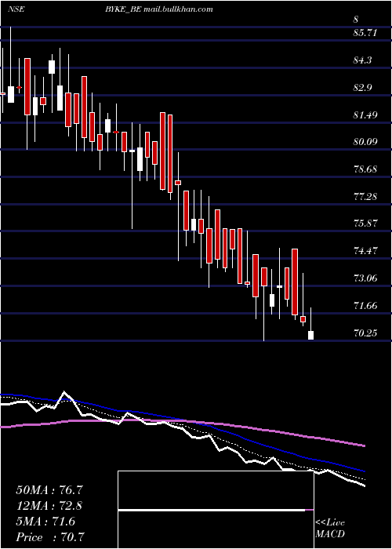
Task: Click the <<Live MACD label
Action: 330,529
